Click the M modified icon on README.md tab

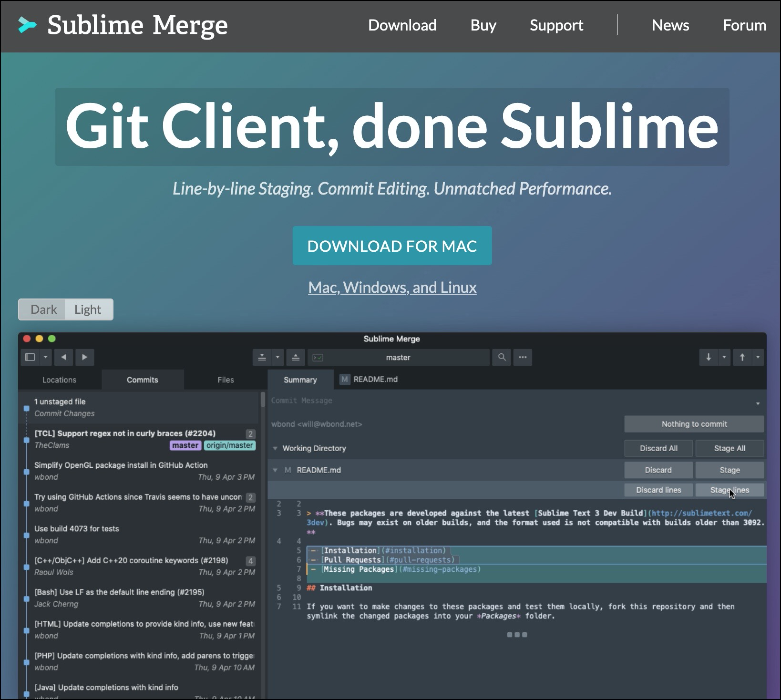click(x=344, y=380)
